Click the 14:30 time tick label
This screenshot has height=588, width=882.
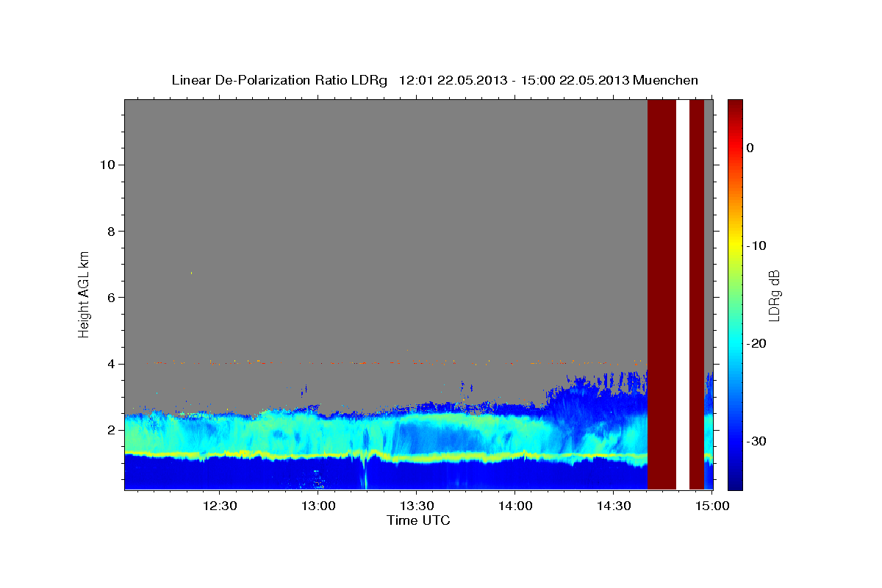[613, 506]
